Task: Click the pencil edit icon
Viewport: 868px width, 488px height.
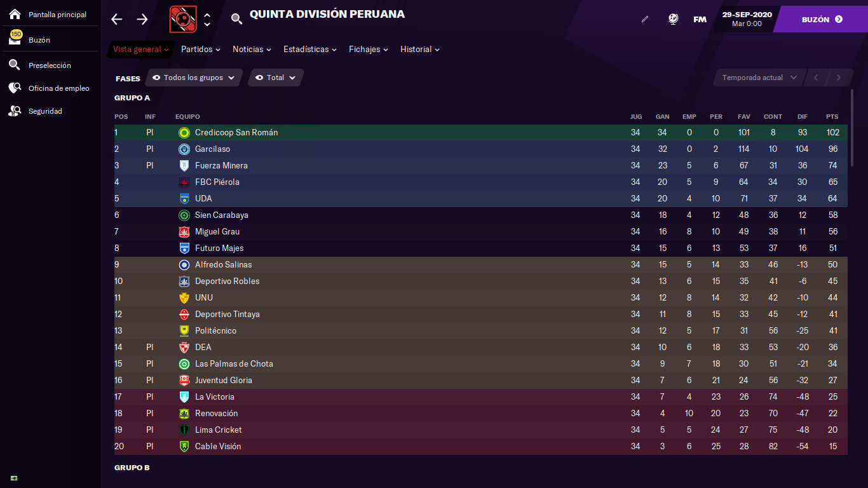Action: point(645,19)
